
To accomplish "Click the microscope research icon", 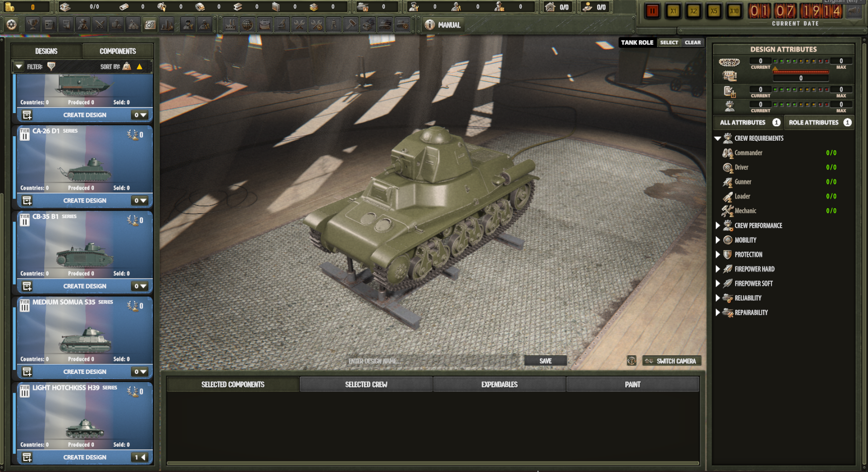I will 282,25.
